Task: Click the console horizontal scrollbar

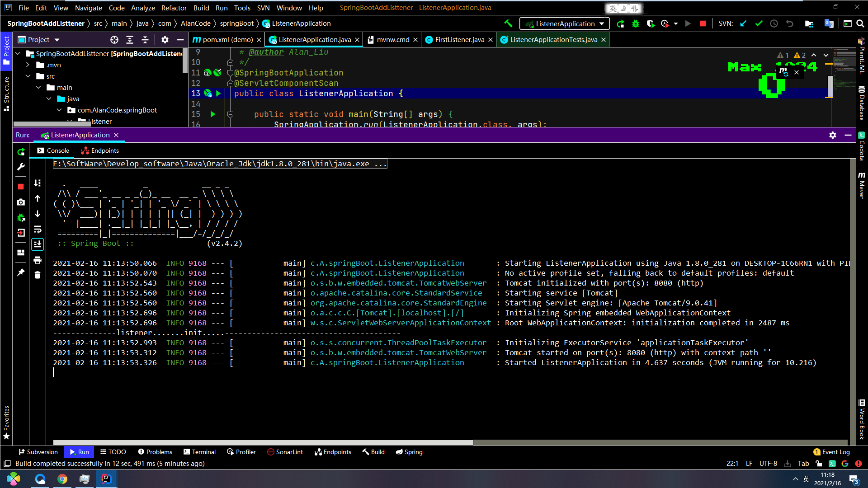Action: [263, 443]
